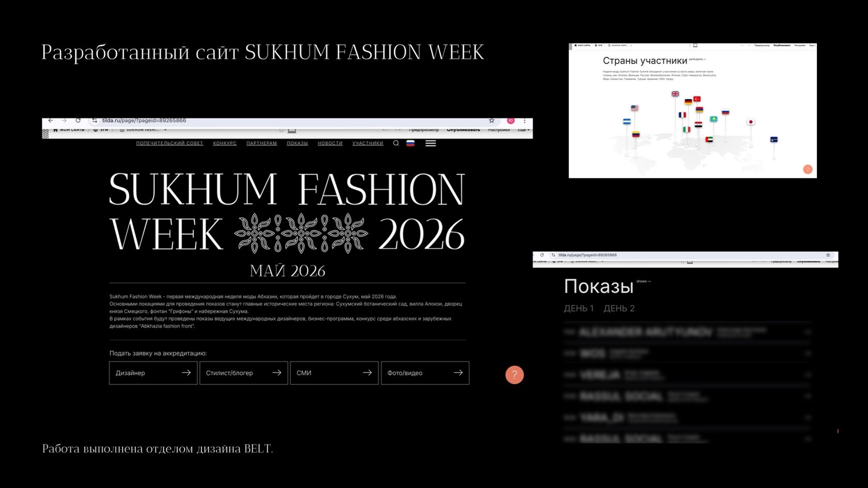
Task: Apply for accreditation as Фото/видео
Action: click(x=425, y=373)
